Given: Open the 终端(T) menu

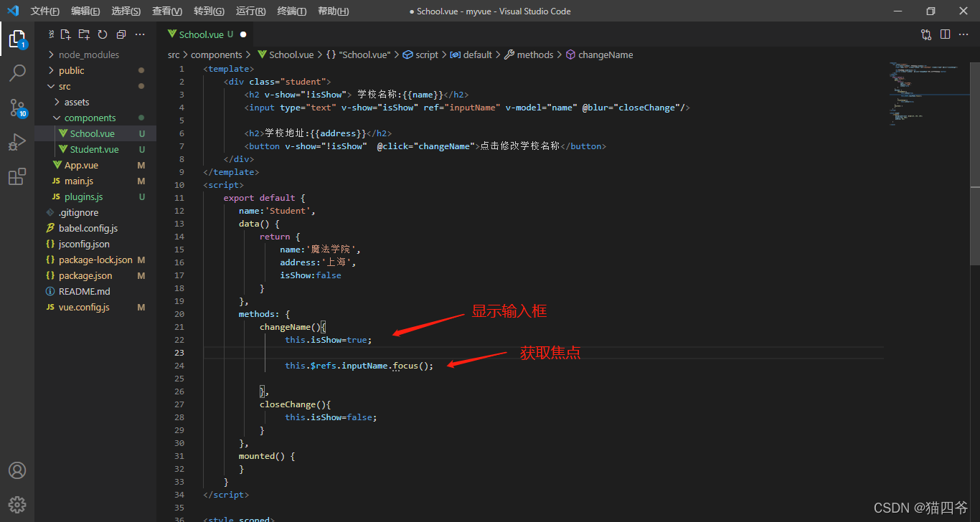Looking at the screenshot, I should point(292,11).
